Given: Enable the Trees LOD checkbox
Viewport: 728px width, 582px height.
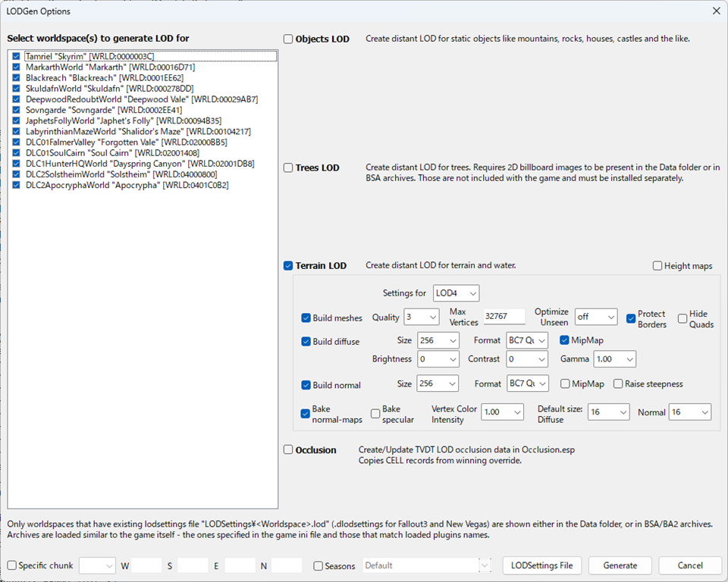Looking at the screenshot, I should [x=288, y=167].
